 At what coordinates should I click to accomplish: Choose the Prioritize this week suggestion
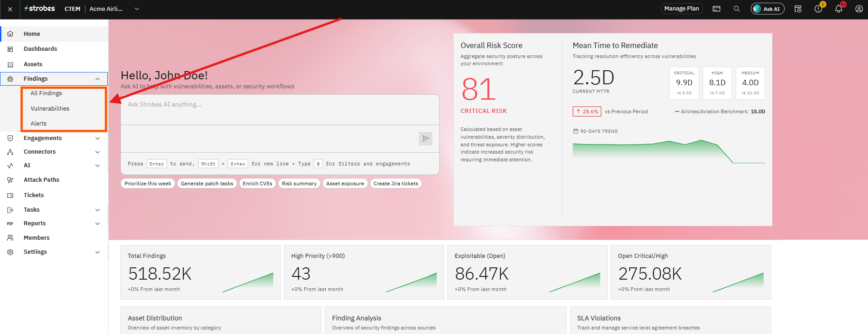(148, 184)
